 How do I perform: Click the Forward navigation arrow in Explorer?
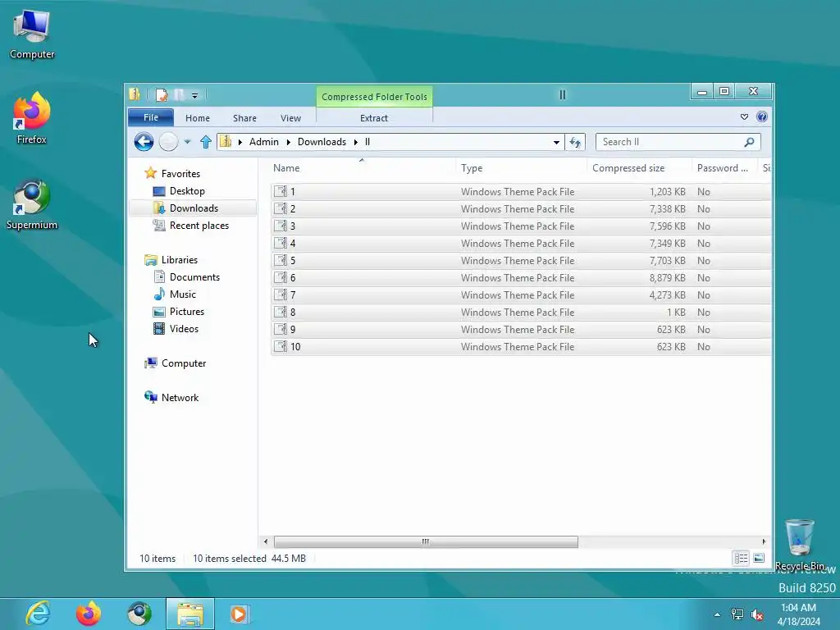[x=168, y=142]
